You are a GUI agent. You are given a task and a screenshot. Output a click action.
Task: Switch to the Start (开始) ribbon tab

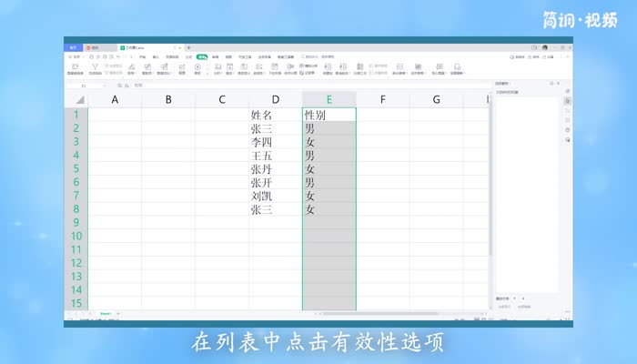click(x=142, y=56)
